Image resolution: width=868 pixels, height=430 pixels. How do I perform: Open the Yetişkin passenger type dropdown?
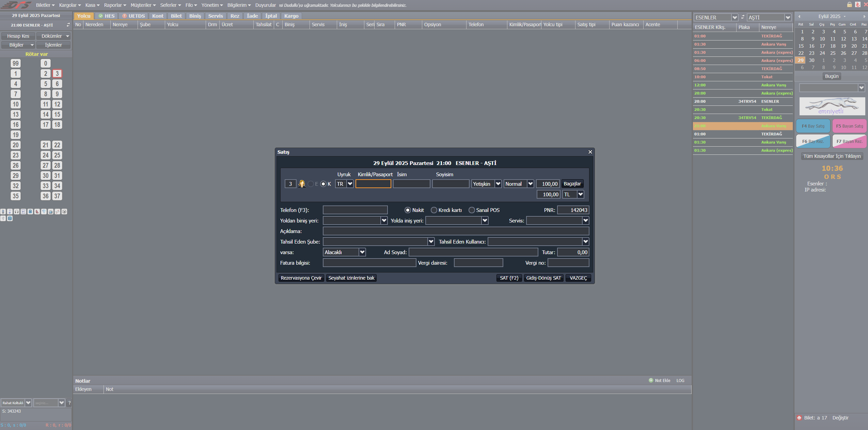pos(498,184)
